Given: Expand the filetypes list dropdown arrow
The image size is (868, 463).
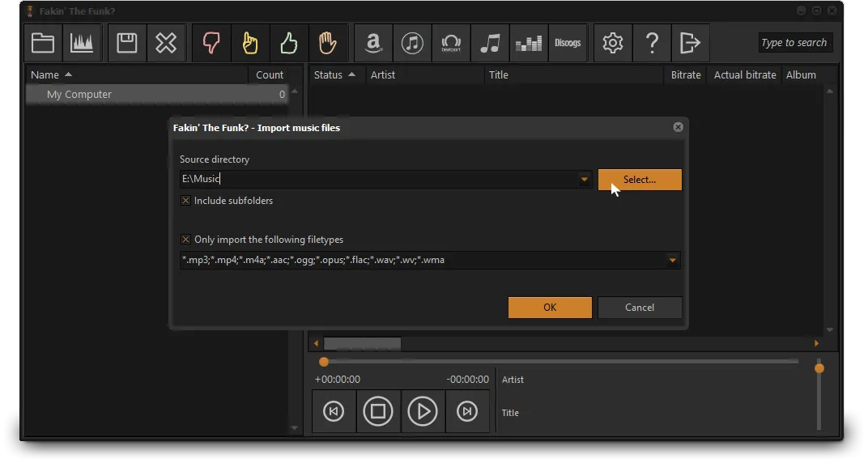Looking at the screenshot, I should 673,260.
